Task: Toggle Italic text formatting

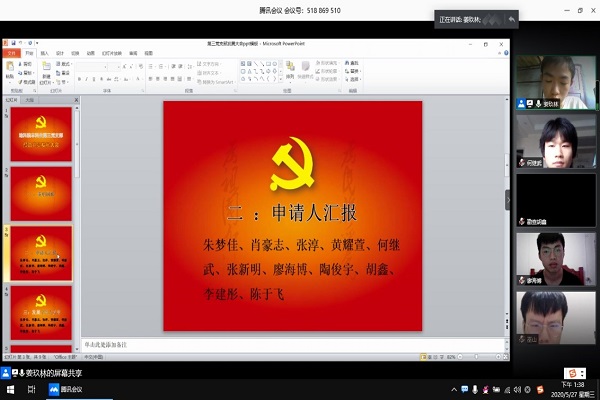Action: [87, 79]
